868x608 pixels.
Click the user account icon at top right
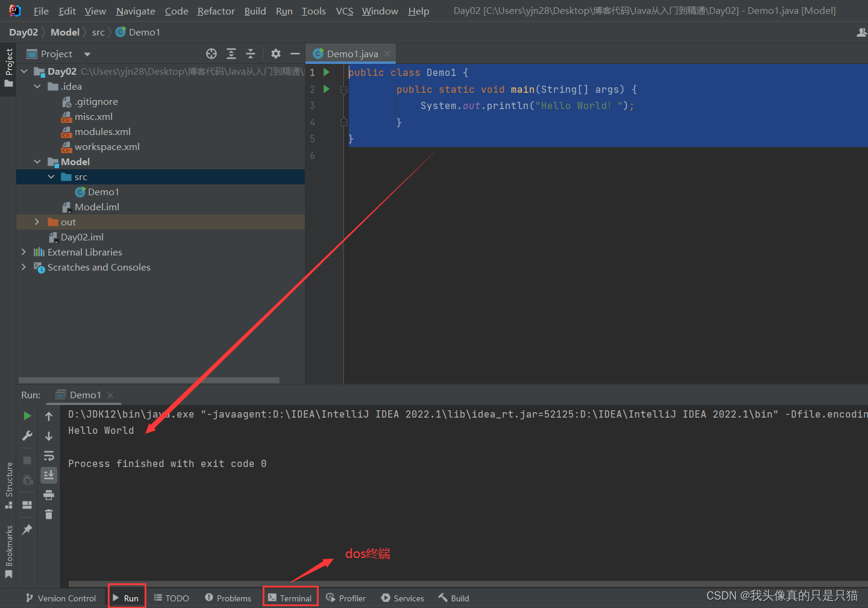pyautogui.click(x=861, y=33)
